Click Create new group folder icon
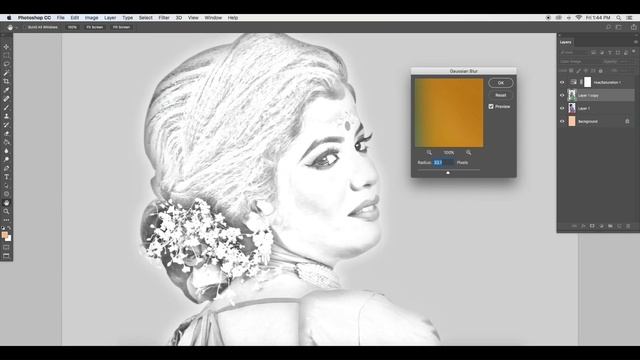Viewport: 640px width, 360px height. point(610,226)
